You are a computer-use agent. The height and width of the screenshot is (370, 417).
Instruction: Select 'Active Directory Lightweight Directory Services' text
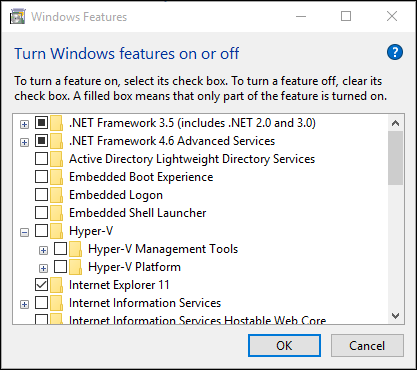[x=192, y=159]
